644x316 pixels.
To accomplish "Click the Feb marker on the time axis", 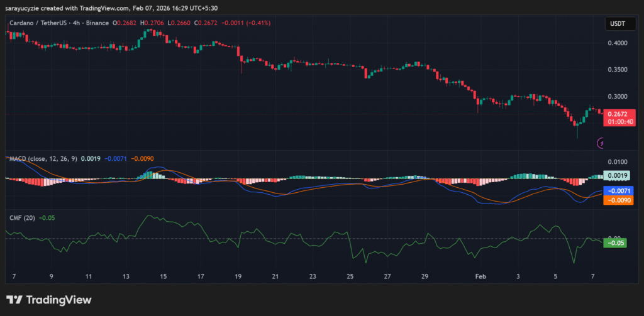I will [x=481, y=276].
